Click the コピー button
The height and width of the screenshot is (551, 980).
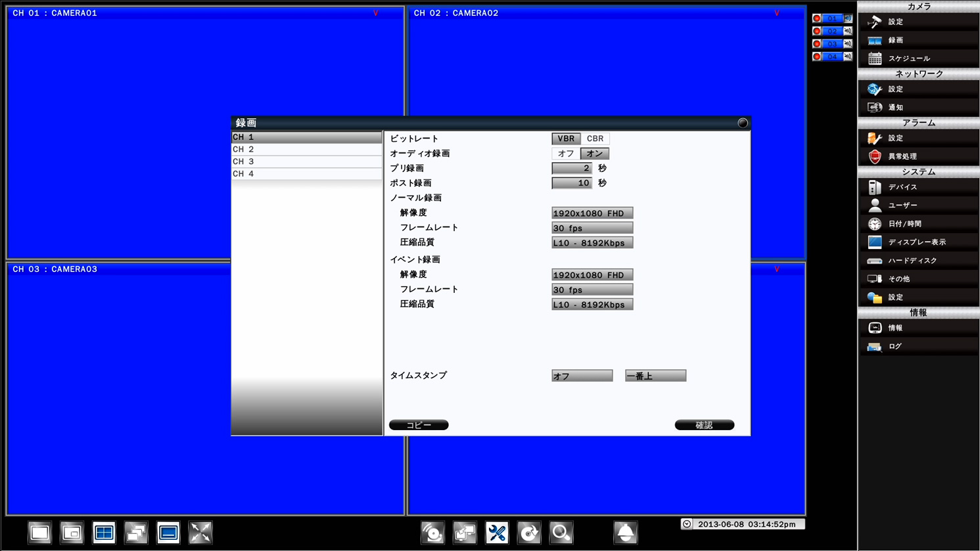[419, 426]
